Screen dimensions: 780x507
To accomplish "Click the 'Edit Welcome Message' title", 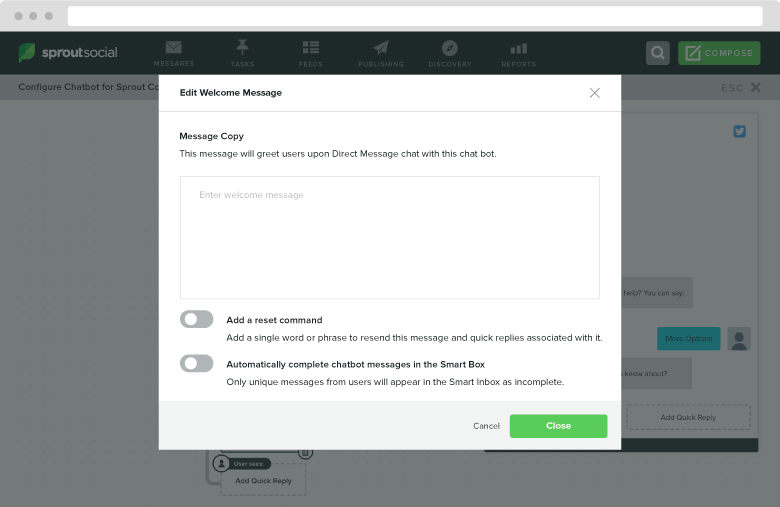I will tap(230, 93).
